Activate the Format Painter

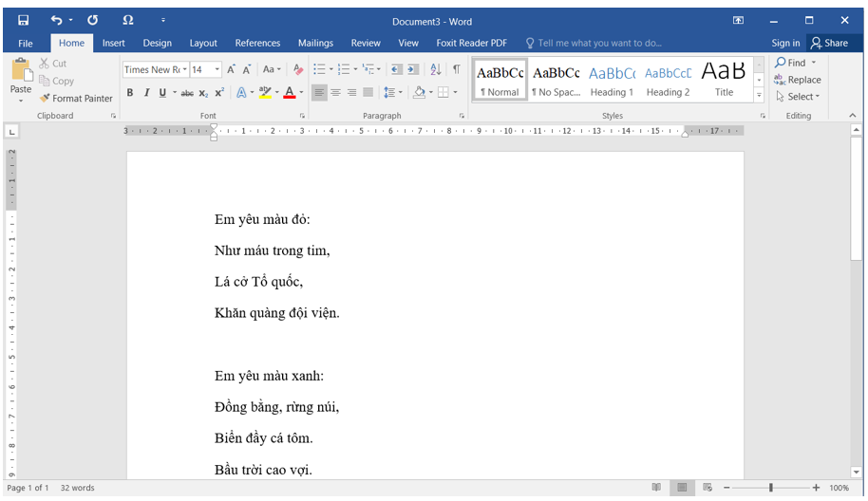tap(76, 99)
